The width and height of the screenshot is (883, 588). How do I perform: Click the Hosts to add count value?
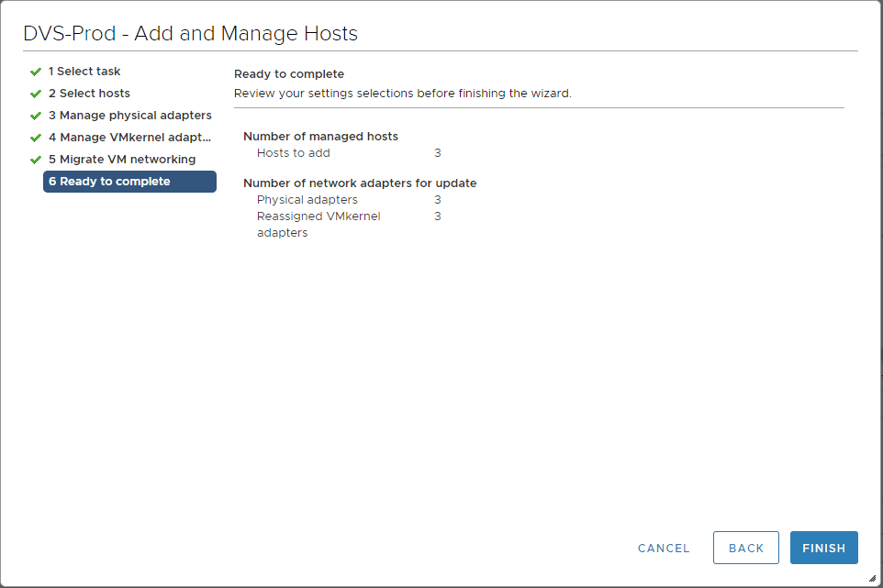[x=438, y=152]
